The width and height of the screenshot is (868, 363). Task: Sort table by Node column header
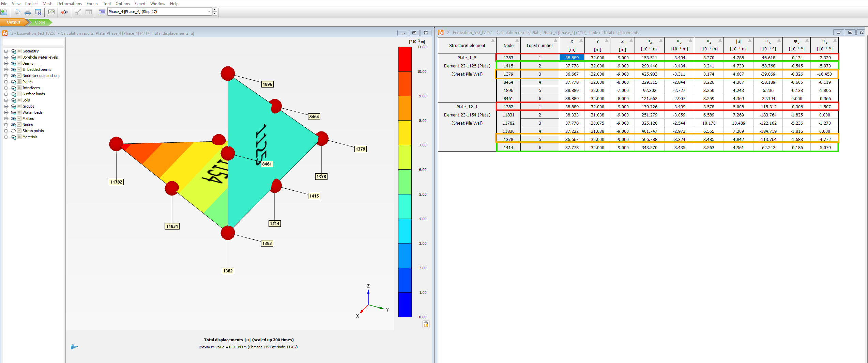[508, 45]
